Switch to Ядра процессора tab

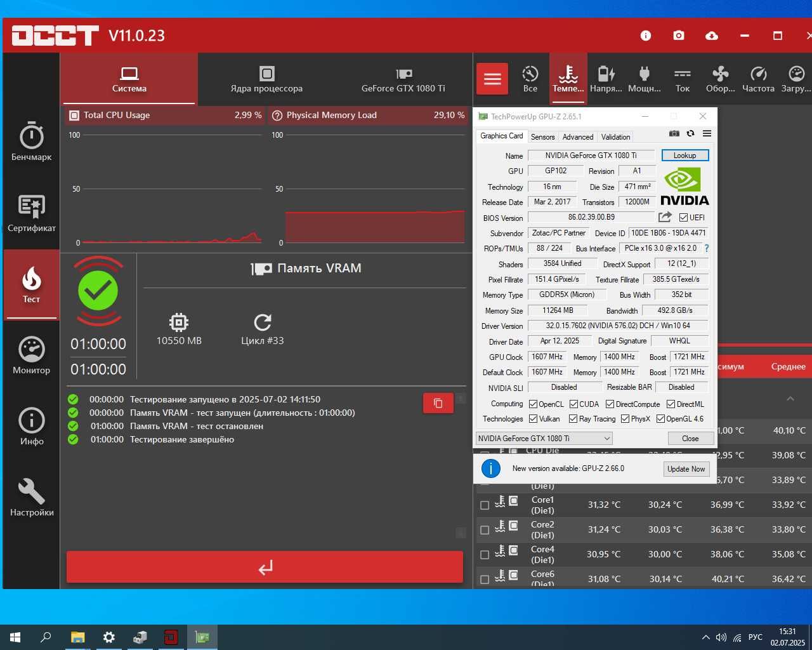click(x=266, y=79)
